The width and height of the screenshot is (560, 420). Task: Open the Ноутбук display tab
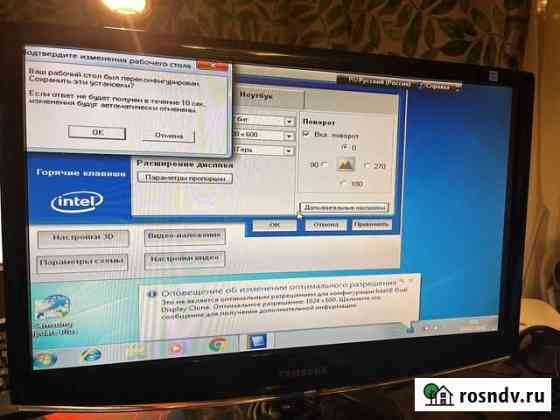click(268, 97)
